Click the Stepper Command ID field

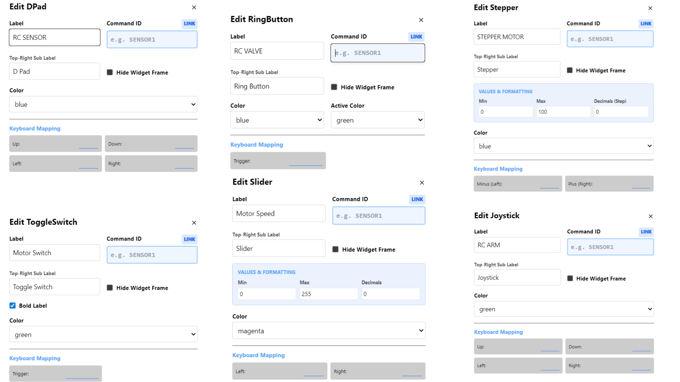[610, 39]
